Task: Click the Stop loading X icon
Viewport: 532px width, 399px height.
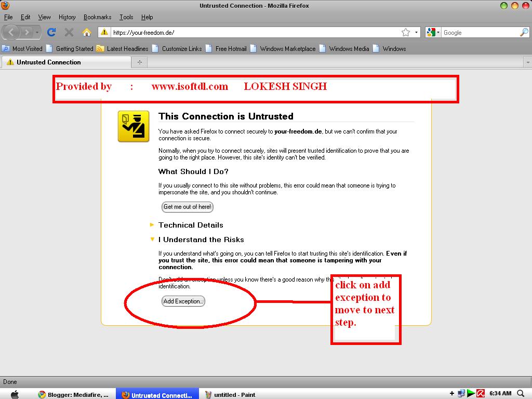Action: coord(69,32)
